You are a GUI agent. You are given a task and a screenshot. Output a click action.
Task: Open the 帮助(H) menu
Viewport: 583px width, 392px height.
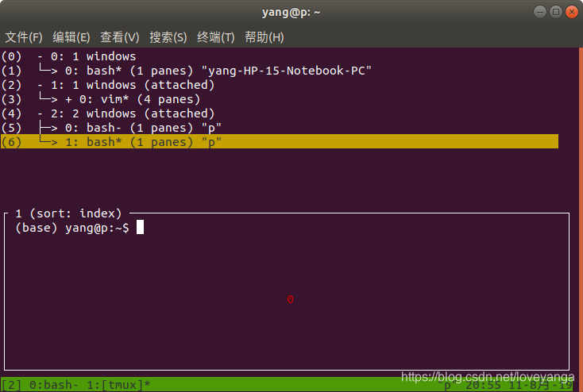pyautogui.click(x=264, y=37)
